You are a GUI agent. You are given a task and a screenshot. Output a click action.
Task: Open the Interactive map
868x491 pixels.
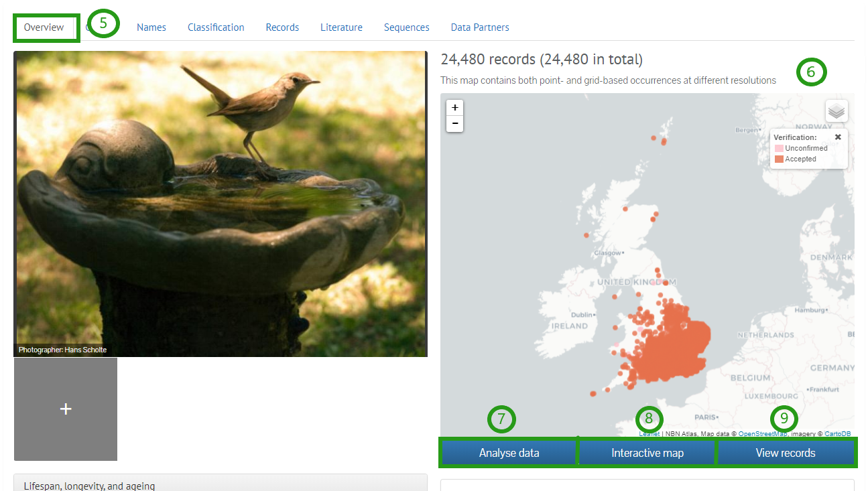(647, 453)
